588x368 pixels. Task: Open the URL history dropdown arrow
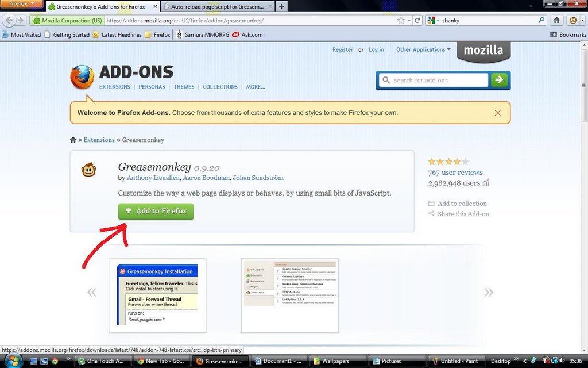pyautogui.click(x=409, y=21)
